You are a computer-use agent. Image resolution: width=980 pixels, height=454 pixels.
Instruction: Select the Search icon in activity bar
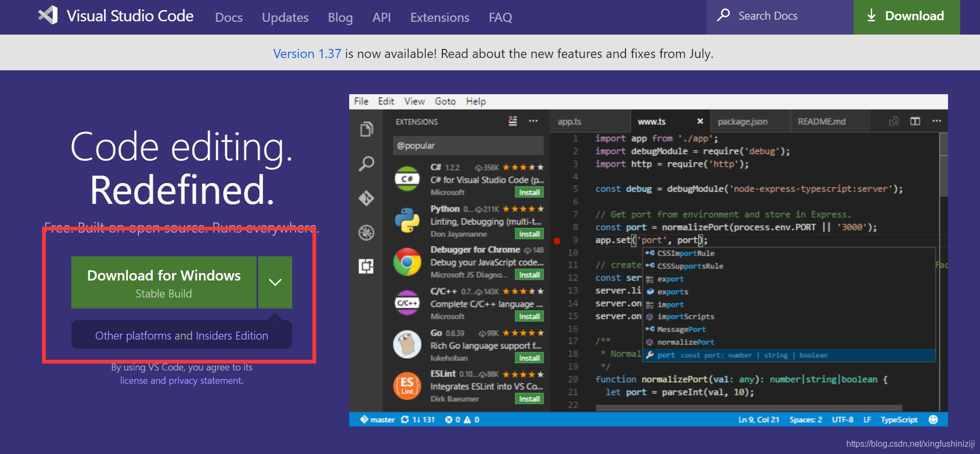pyautogui.click(x=366, y=163)
